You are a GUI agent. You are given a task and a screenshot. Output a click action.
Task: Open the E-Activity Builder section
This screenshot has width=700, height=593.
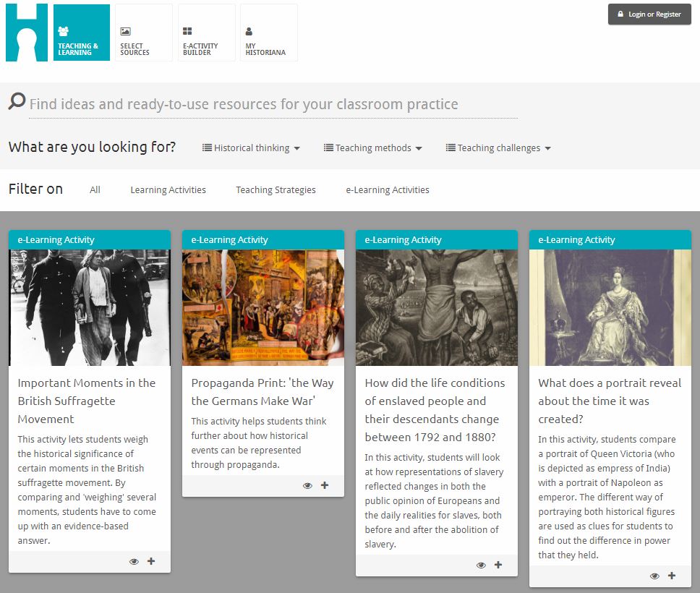pyautogui.click(x=207, y=32)
